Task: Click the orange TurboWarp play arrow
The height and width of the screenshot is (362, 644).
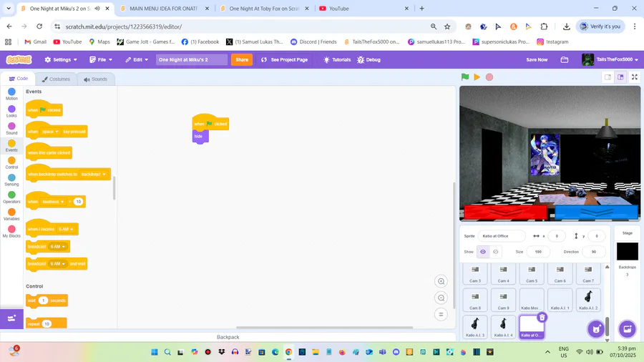Action: (477, 77)
